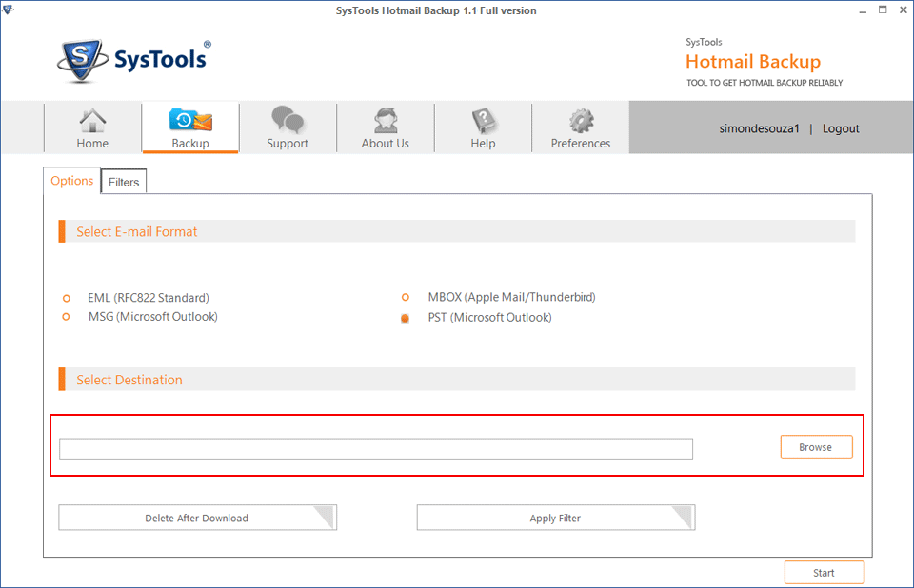The width and height of the screenshot is (914, 588).
Task: Switch to the Options tab
Action: click(x=71, y=181)
